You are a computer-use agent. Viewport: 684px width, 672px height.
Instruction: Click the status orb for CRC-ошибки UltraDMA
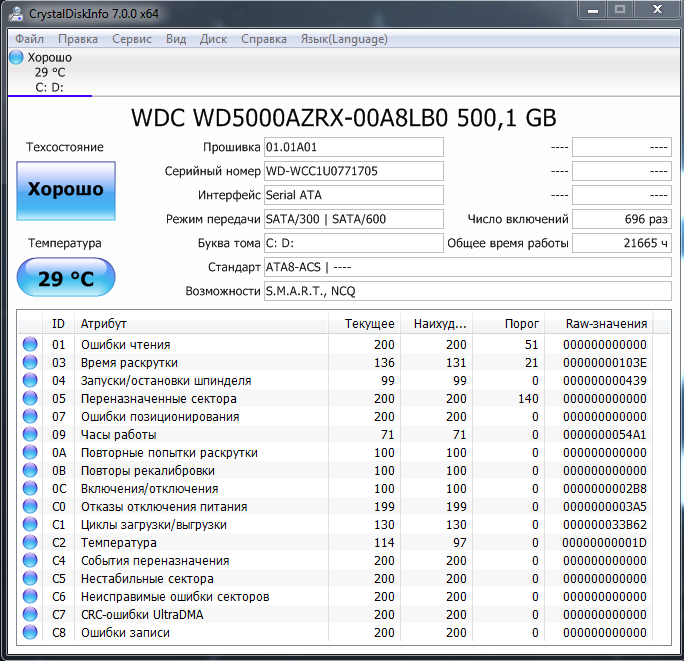[29, 615]
